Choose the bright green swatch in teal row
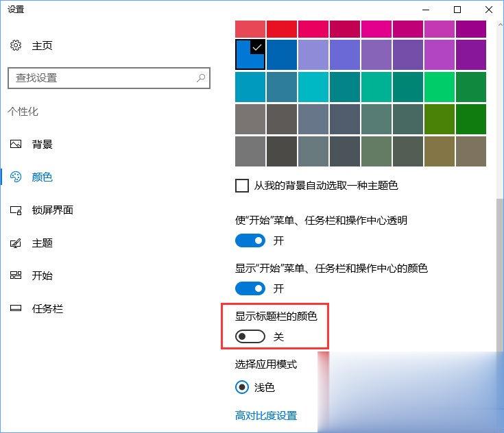Viewport: 504px width, 433px height. coord(439,87)
